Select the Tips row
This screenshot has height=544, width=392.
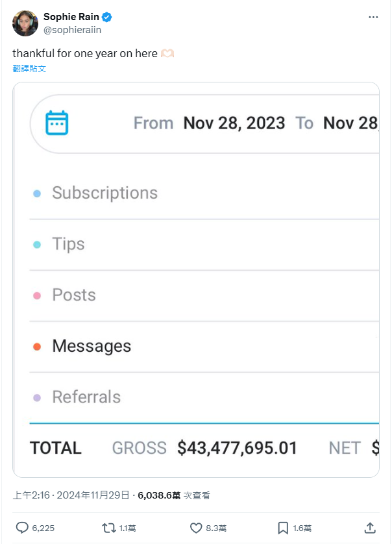pos(204,244)
